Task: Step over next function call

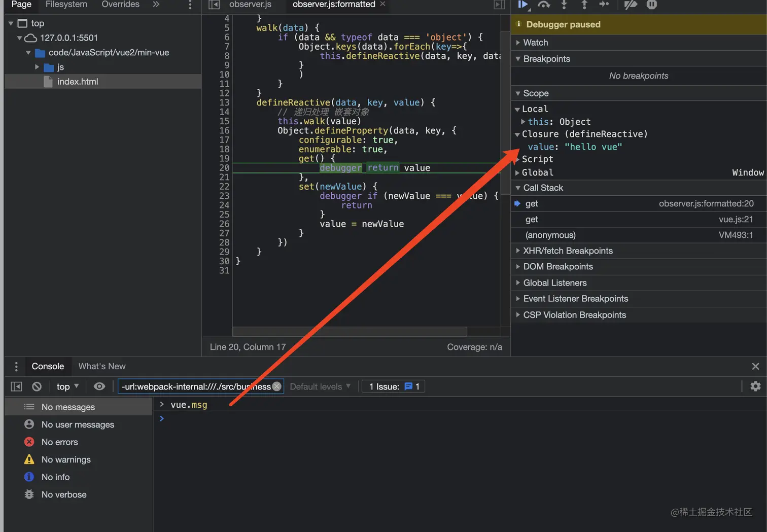Action: click(x=544, y=5)
